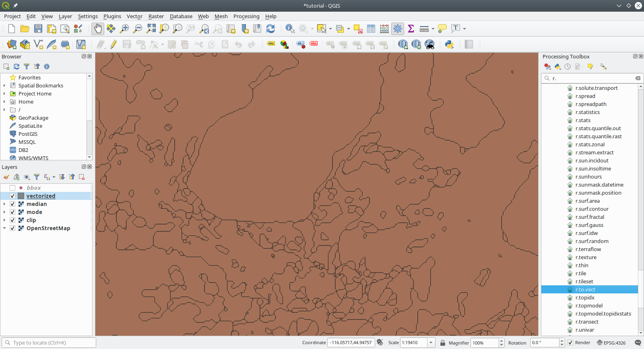Remove the selected layer or group
644x349 pixels.
pyautogui.click(x=82, y=177)
